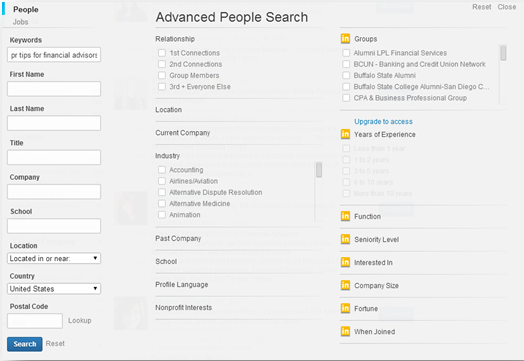Expand the Profile Language filter section
Image resolution: width=524 pixels, height=361 pixels.
[x=181, y=284]
